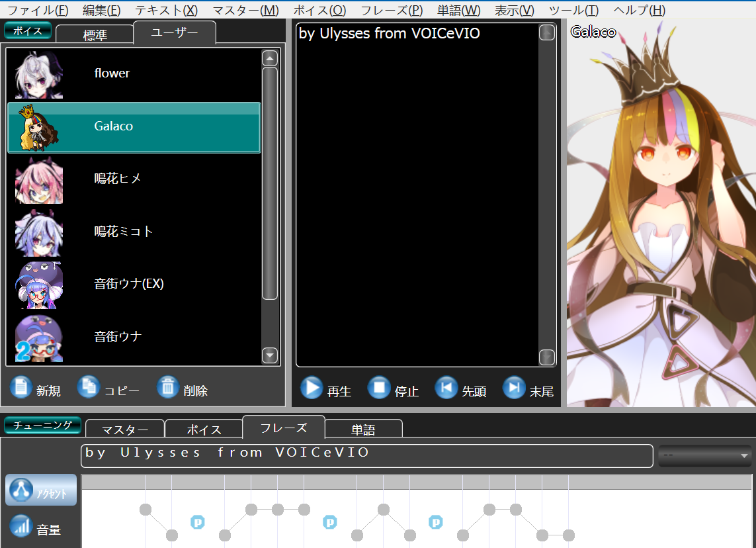Click the phonetic phrase input field
The height and width of the screenshot is (548, 756).
click(367, 456)
